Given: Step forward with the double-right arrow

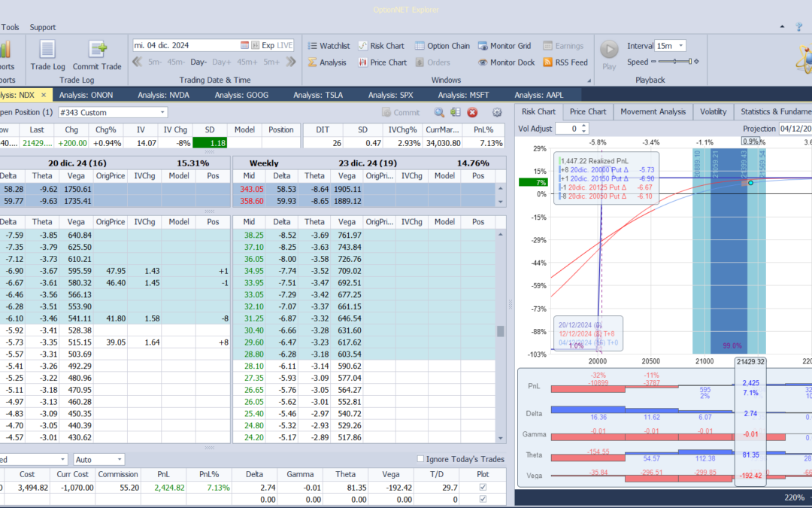Looking at the screenshot, I should click(x=291, y=62).
